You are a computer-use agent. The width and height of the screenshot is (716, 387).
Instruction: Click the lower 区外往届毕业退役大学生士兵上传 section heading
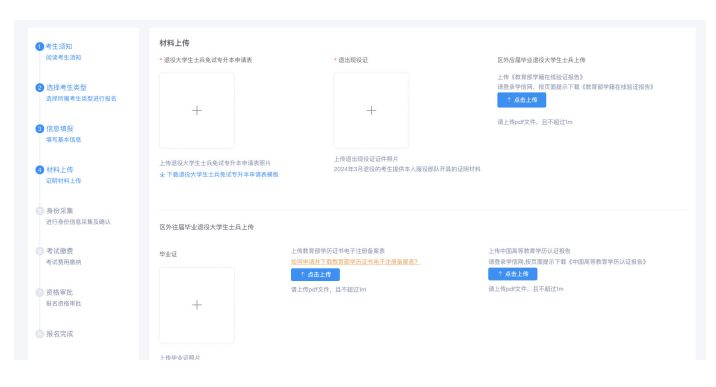coord(206,227)
